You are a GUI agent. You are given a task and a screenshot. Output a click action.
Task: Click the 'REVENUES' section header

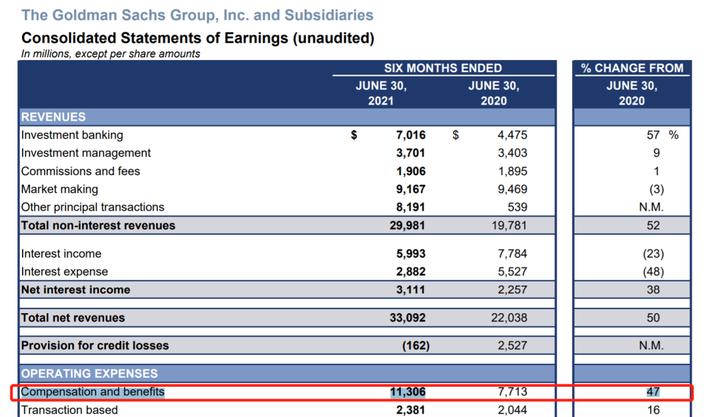point(53,117)
